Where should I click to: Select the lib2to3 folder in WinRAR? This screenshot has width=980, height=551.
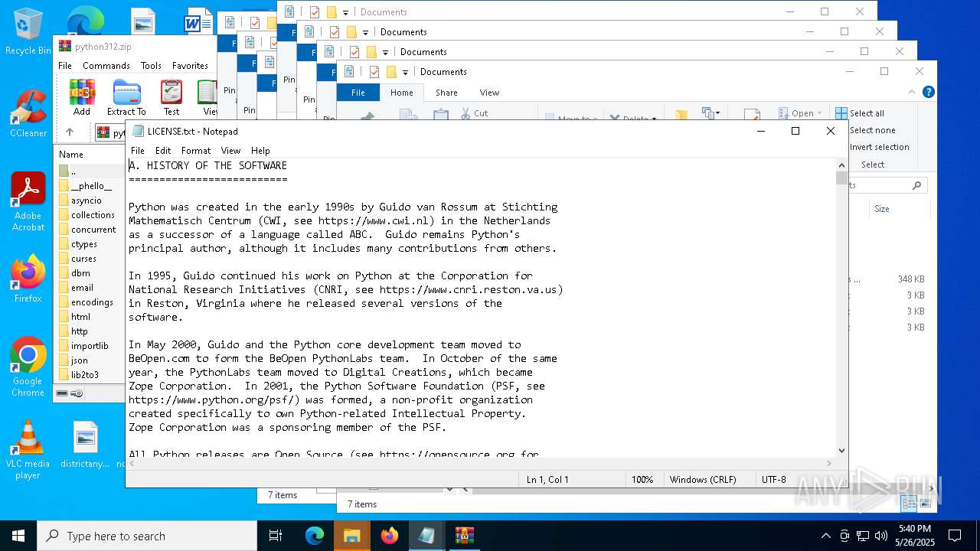pos(85,375)
